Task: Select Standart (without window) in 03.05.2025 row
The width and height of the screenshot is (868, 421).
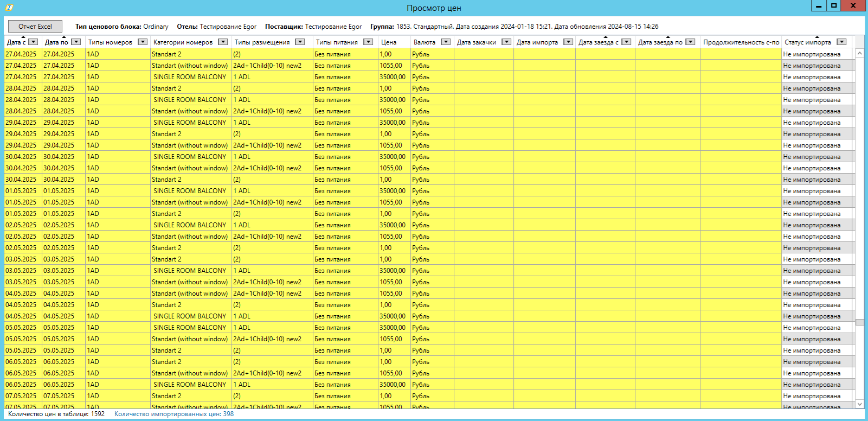Action: point(190,282)
